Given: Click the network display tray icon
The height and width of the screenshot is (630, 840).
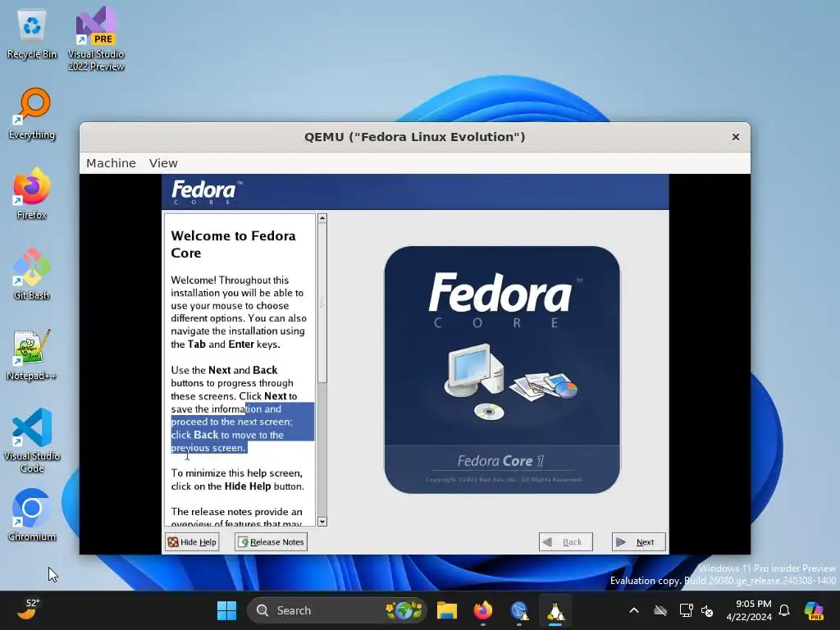Looking at the screenshot, I should click(687, 610).
